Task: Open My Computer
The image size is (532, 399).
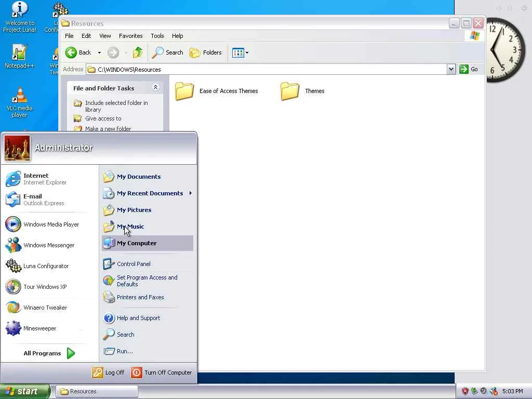Action: [x=147, y=243]
